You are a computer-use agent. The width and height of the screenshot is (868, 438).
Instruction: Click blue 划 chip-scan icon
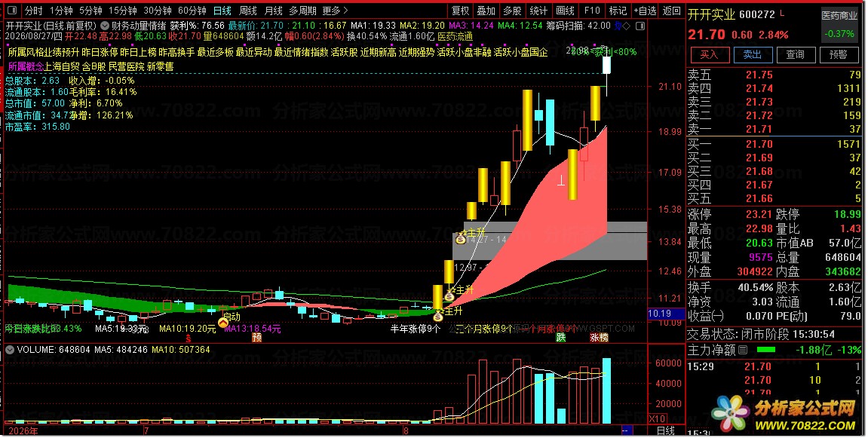618,26
